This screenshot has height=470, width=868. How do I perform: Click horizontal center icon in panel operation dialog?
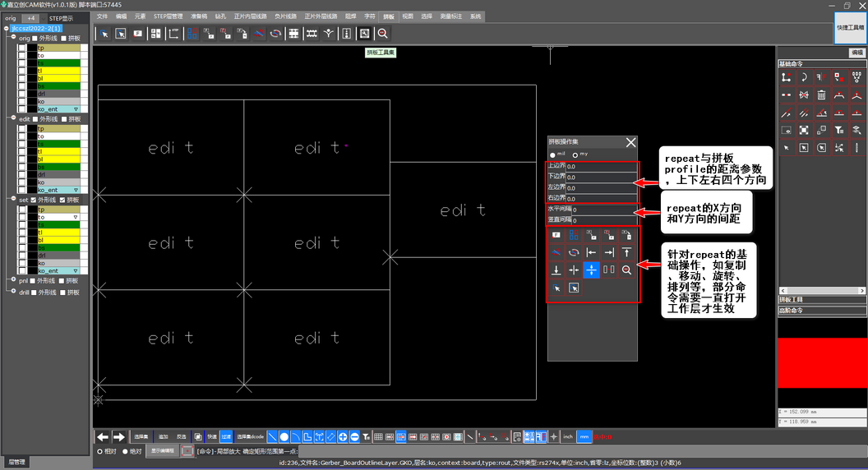click(574, 270)
